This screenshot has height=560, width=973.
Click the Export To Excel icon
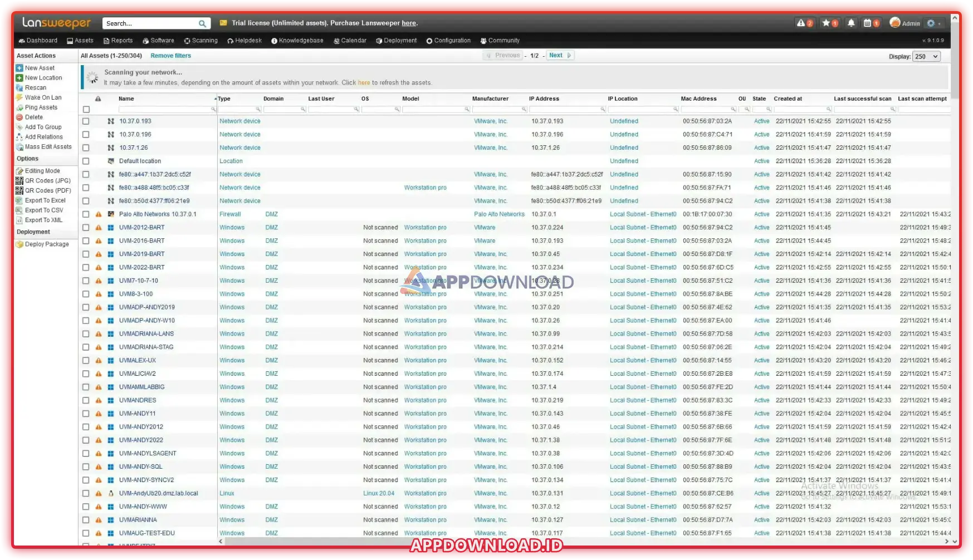pos(19,200)
